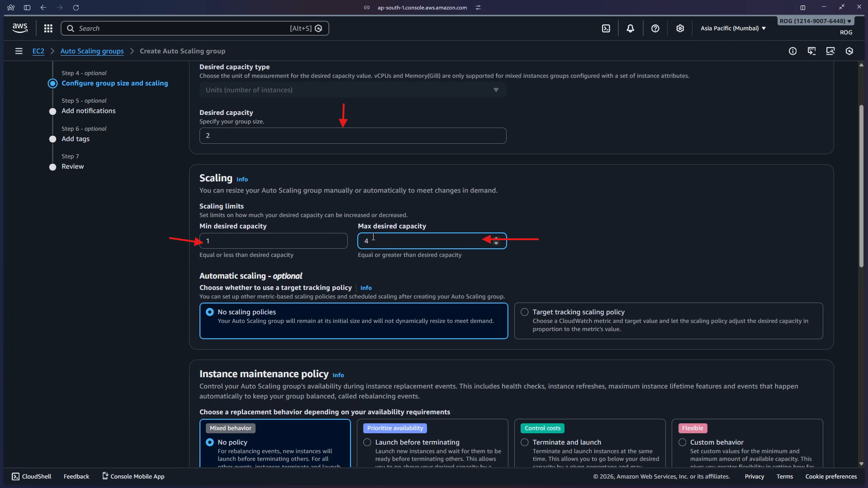Screen dimensions: 868x488
Task: Select the Terminate and launch replacement behavior
Action: [x=524, y=442]
